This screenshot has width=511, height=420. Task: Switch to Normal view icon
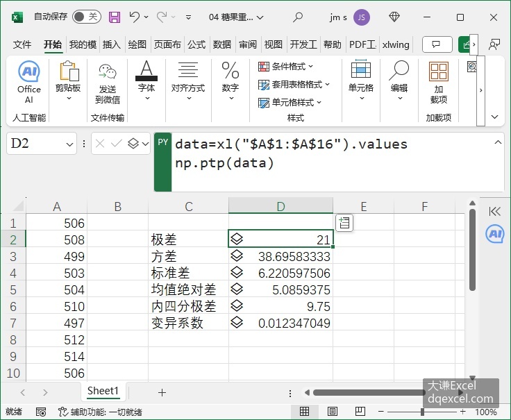pos(304,412)
